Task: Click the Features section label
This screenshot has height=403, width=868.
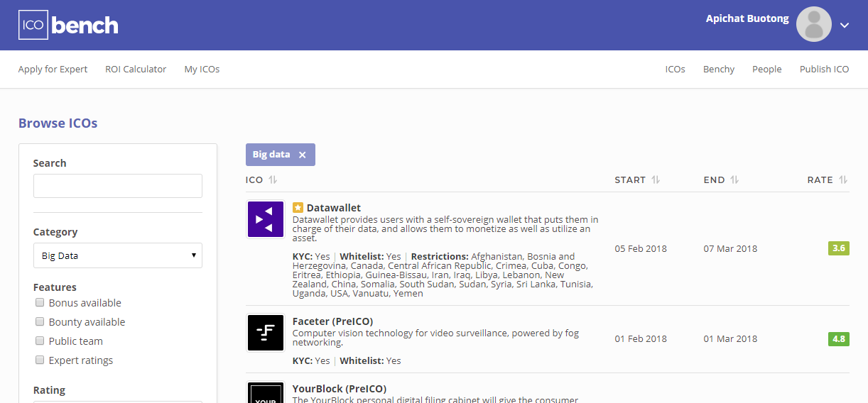Action: [x=55, y=287]
